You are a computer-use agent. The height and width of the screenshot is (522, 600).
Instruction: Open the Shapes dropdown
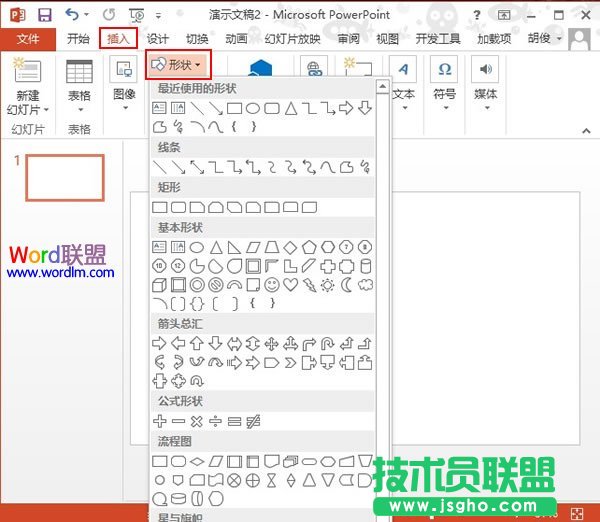pyautogui.click(x=178, y=65)
